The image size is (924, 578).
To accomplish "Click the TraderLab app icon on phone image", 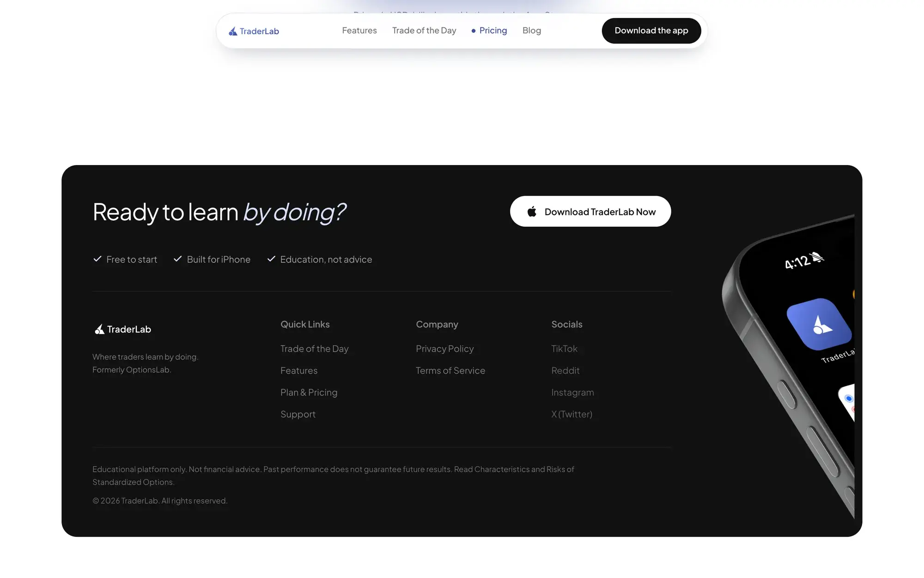I will click(x=819, y=324).
